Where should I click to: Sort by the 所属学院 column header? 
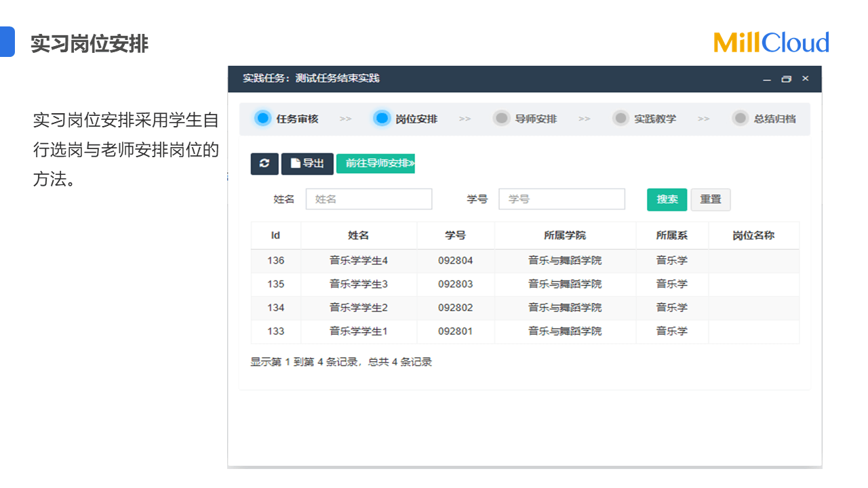click(x=565, y=236)
